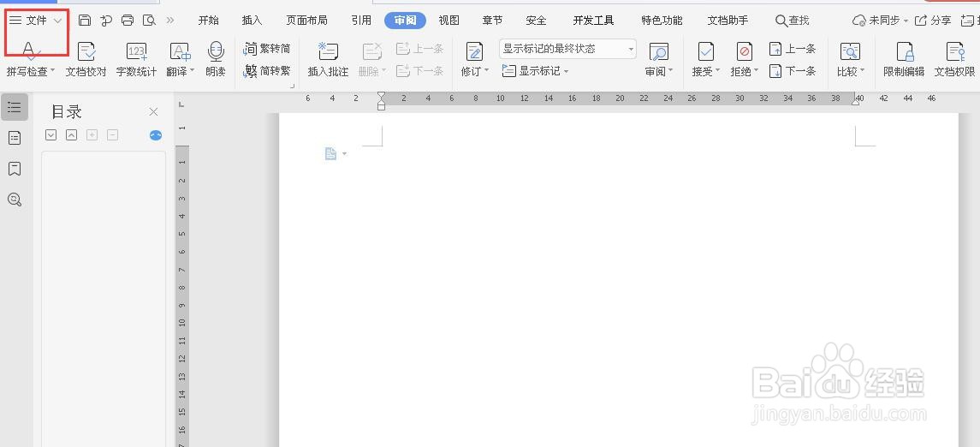Screen dimensions: 980x447
Task: Click the 翻译 translate icon
Action: (x=180, y=51)
